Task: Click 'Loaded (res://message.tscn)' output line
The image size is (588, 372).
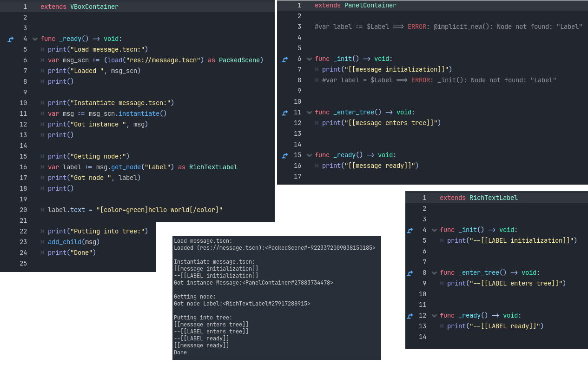Action: coord(275,248)
